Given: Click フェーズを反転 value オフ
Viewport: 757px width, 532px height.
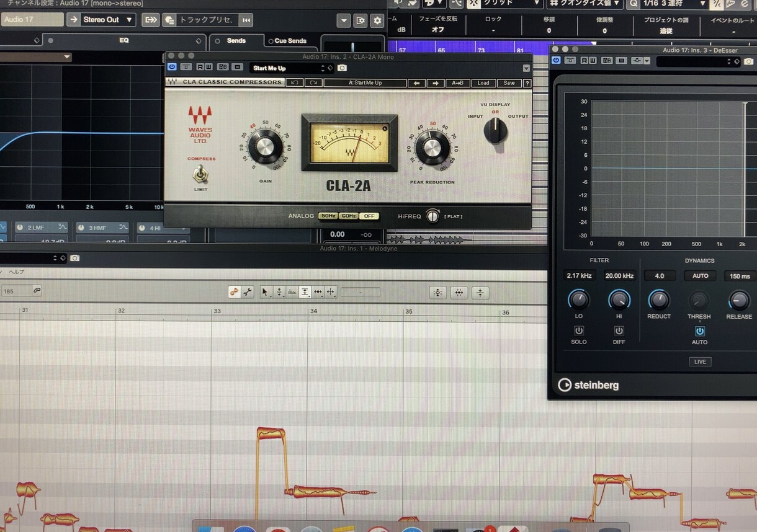Looking at the screenshot, I should (x=438, y=30).
